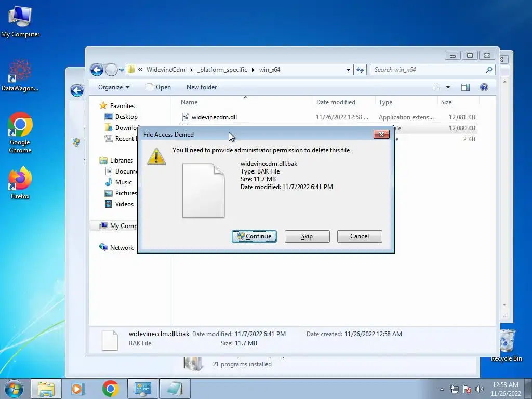Open the Recycle Bin
The width and height of the screenshot is (532, 399).
click(507, 345)
